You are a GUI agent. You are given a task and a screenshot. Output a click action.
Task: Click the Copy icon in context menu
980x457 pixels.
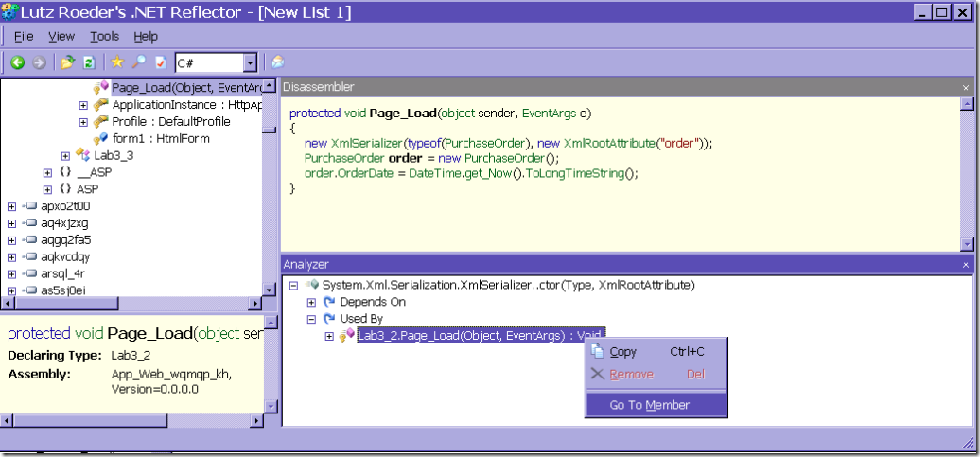[598, 351]
